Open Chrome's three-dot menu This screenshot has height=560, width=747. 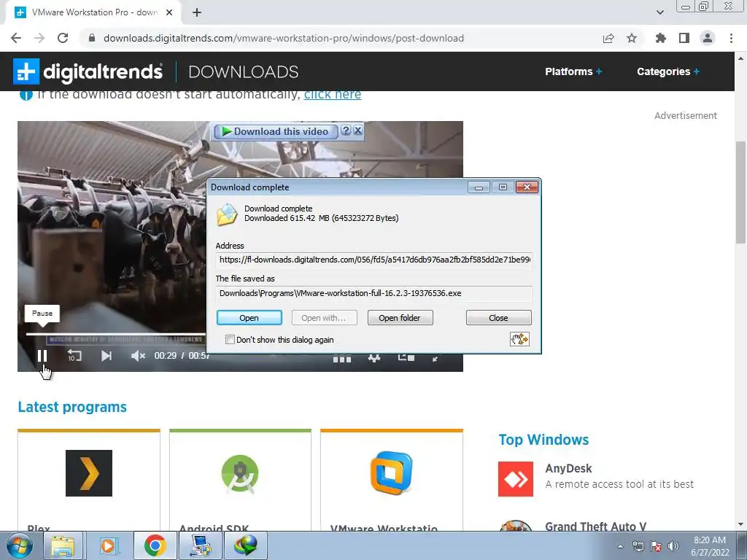click(x=731, y=38)
